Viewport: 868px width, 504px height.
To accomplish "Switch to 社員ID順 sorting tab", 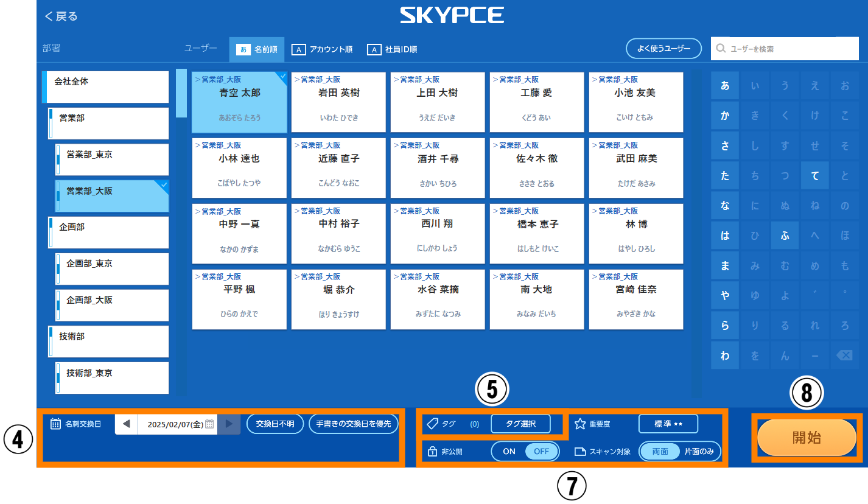I will point(393,49).
